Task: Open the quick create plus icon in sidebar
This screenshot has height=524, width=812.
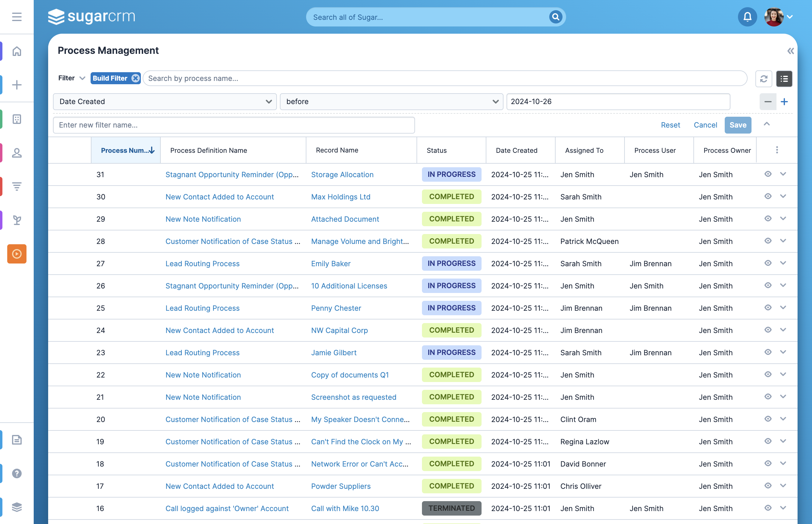Action: [17, 85]
